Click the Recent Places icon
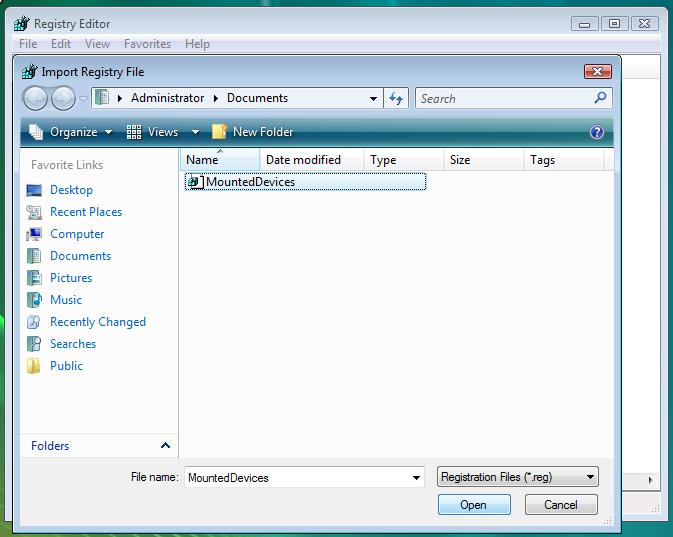Viewport: 673px width, 537px height. click(34, 212)
